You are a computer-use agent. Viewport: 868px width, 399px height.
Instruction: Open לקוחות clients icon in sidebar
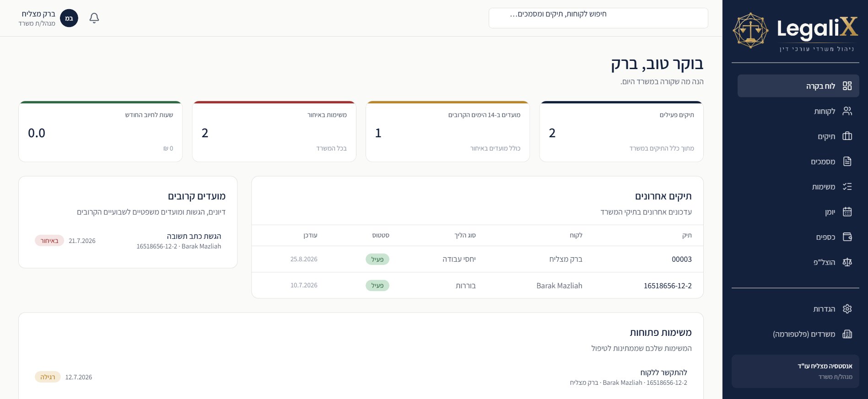click(847, 111)
